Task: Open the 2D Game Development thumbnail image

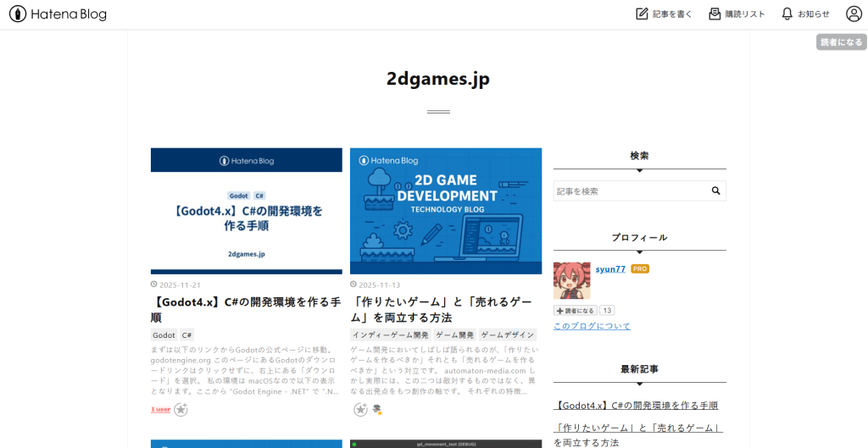Action: 446,211
